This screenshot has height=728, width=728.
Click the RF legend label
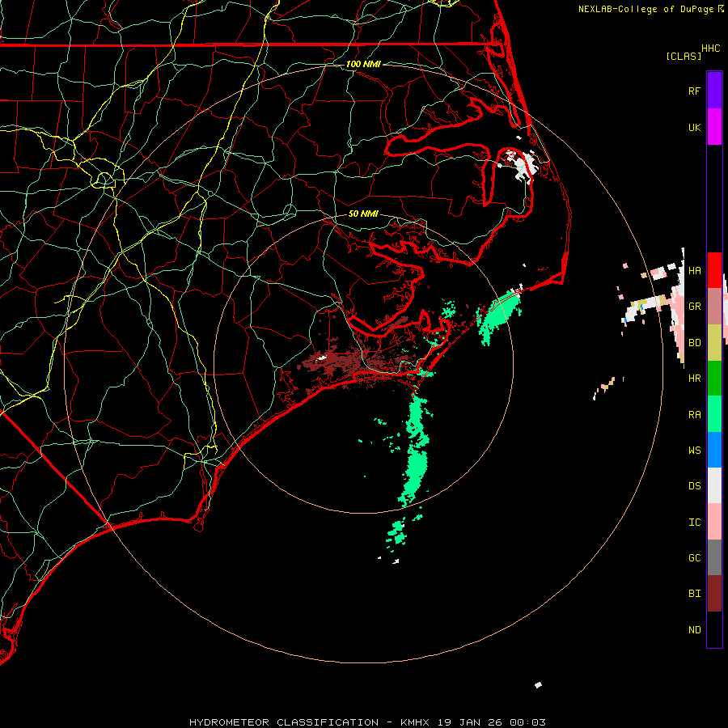coord(694,91)
